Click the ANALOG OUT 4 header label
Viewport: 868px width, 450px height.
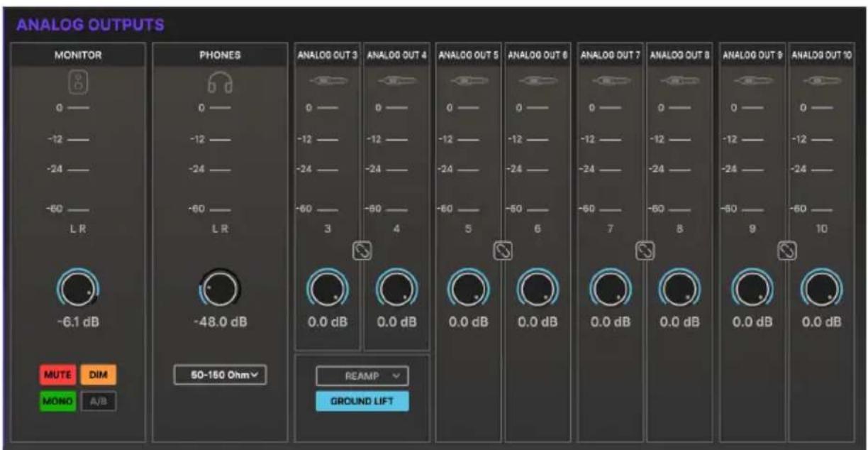[396, 55]
